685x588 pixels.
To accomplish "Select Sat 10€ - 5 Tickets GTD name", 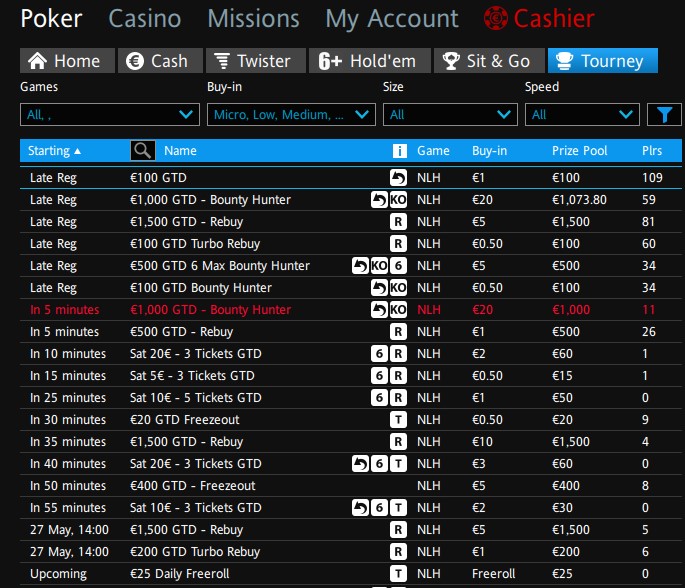I will [x=195, y=398].
